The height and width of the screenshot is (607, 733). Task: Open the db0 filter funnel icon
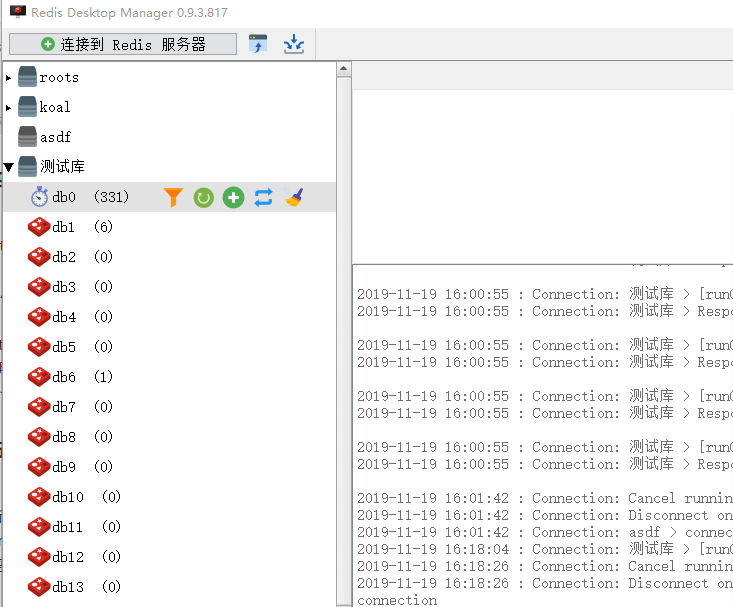point(173,197)
